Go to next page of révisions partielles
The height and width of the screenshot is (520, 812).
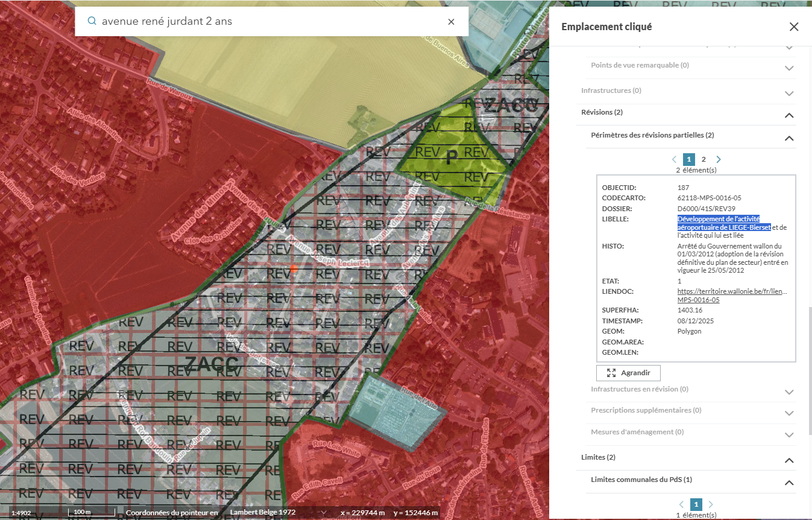pyautogui.click(x=718, y=159)
